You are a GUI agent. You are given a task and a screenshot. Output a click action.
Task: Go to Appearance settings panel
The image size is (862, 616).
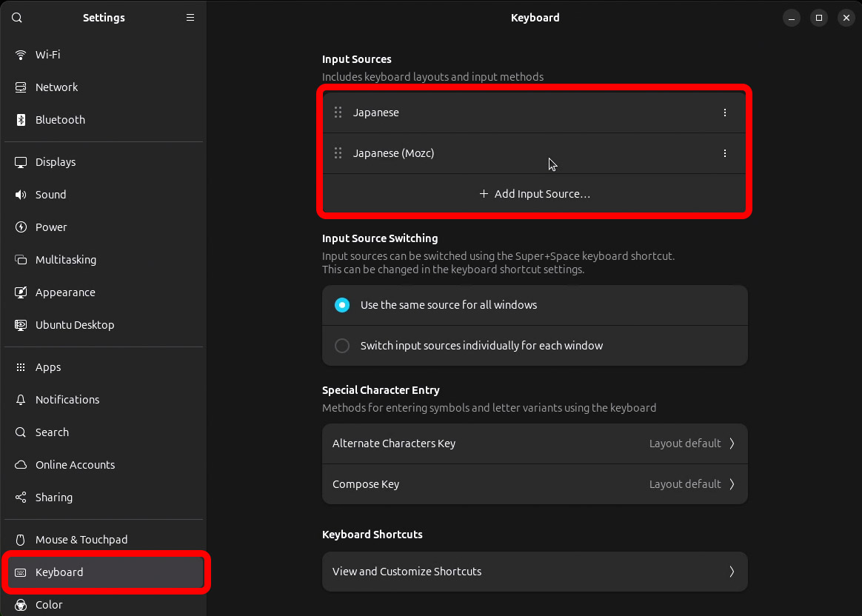click(x=104, y=292)
